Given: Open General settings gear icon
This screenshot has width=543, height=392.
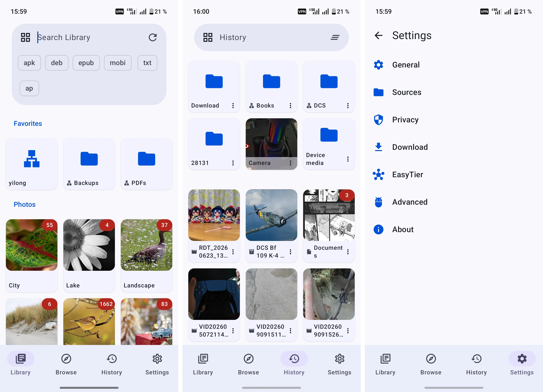Looking at the screenshot, I should tap(379, 65).
